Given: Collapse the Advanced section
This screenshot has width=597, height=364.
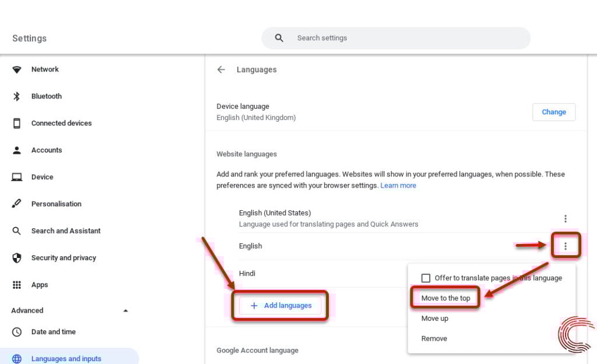Looking at the screenshot, I should coord(126,311).
